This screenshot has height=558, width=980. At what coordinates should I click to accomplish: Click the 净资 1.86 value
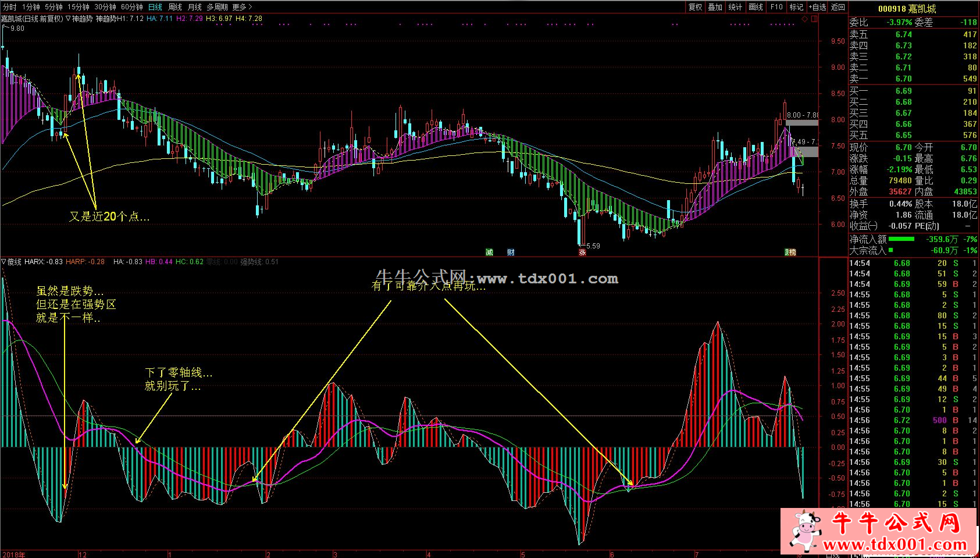tap(904, 215)
